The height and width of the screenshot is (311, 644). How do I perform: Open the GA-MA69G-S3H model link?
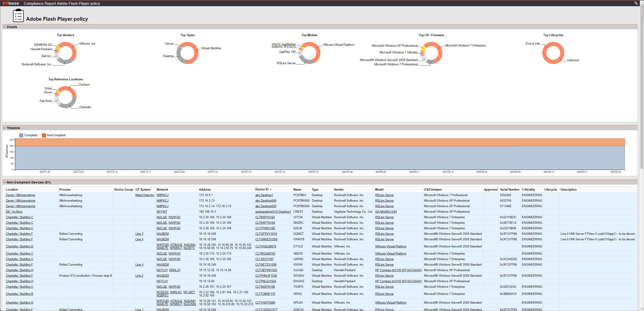point(386,212)
